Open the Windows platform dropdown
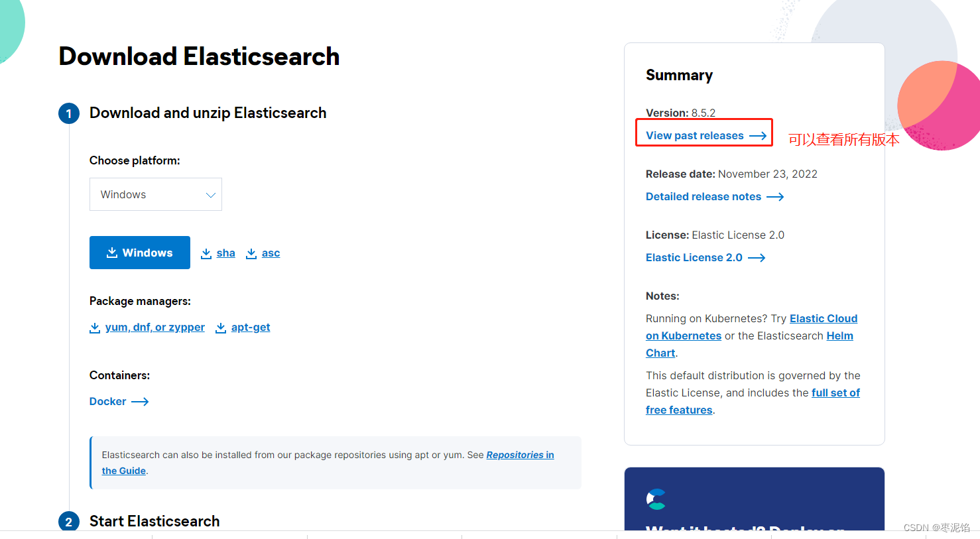The image size is (980, 539). pyautogui.click(x=156, y=194)
